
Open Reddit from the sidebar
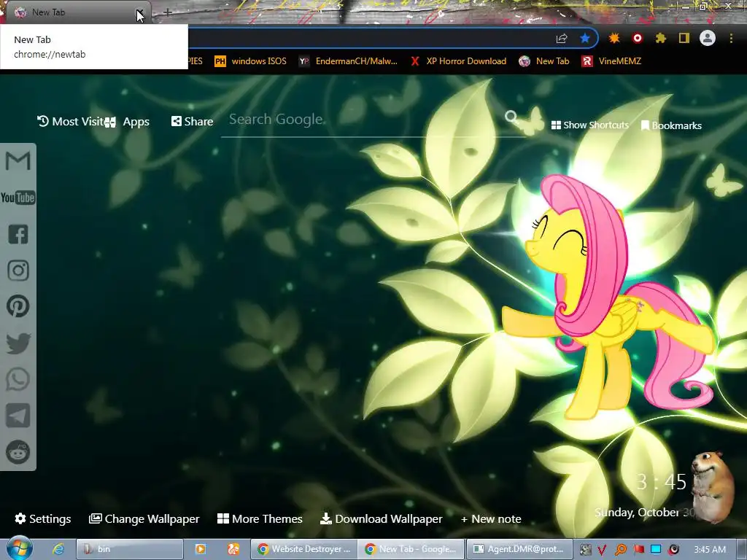18,452
